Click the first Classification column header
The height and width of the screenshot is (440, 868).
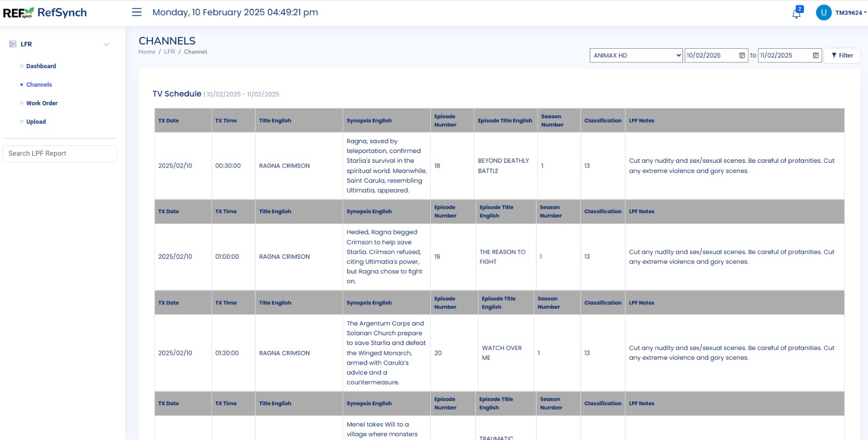point(603,120)
